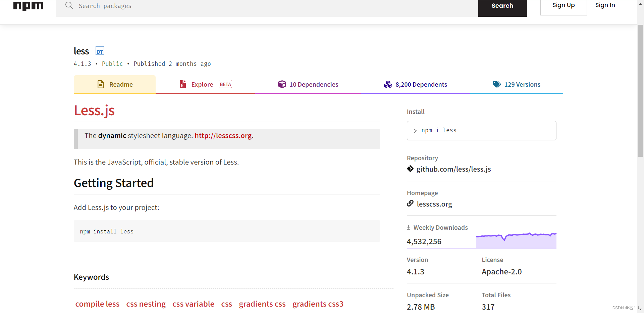Image resolution: width=644 pixels, height=313 pixels.
Task: Click the 4.1.3 version value in sidebar
Action: pos(415,272)
